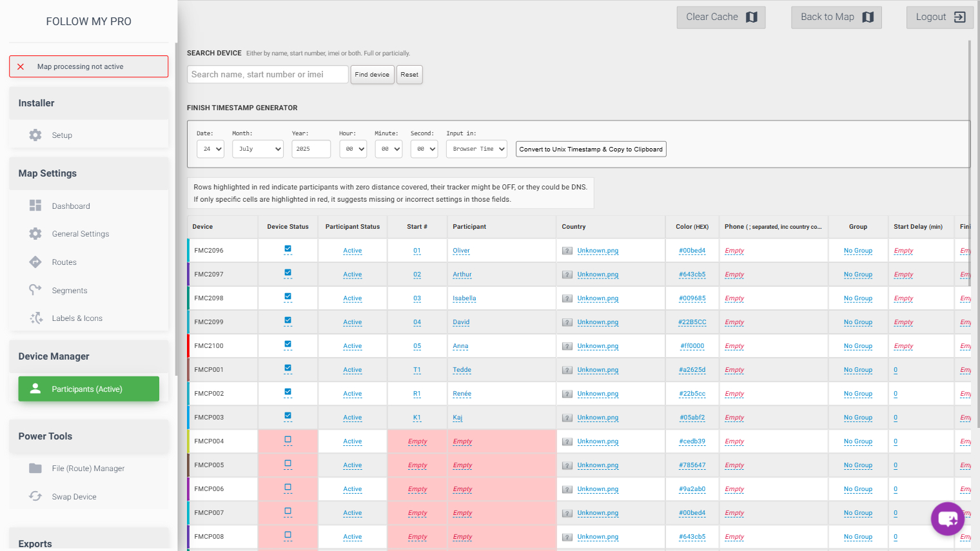Open the Browser Time input dropdown

pos(476,149)
